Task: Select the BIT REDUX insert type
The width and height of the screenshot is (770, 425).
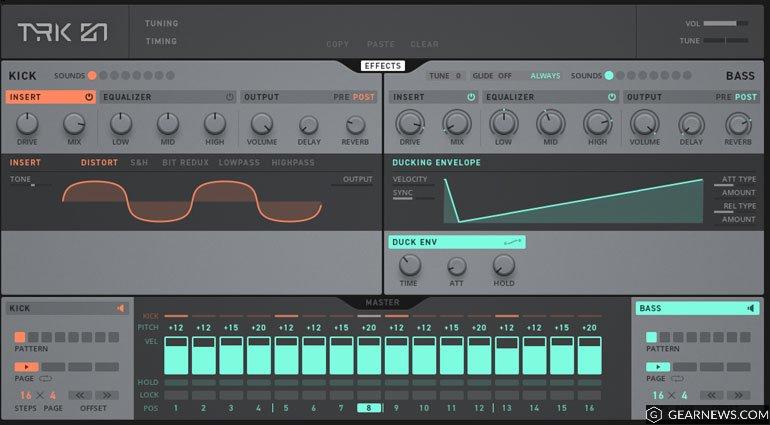Action: [x=186, y=163]
